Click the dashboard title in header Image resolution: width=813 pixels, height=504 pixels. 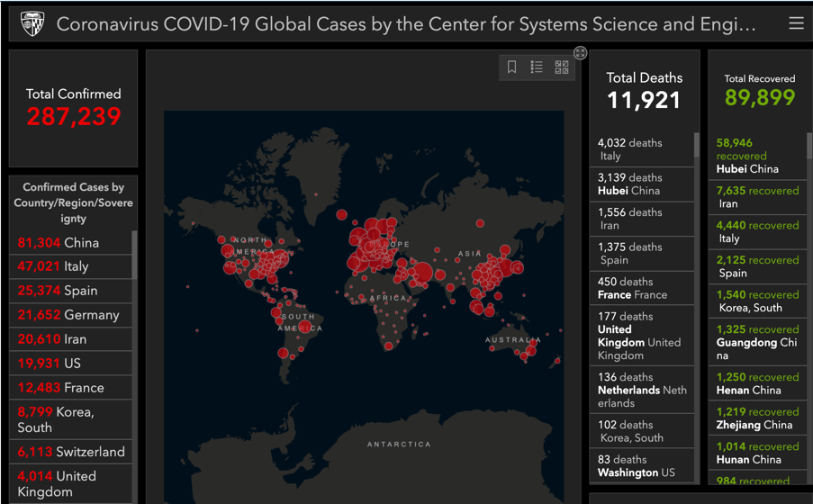pyautogui.click(x=406, y=24)
